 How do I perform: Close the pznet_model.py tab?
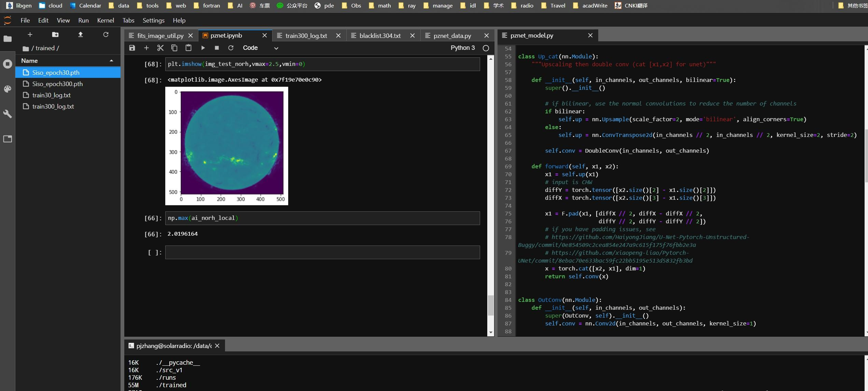(590, 36)
